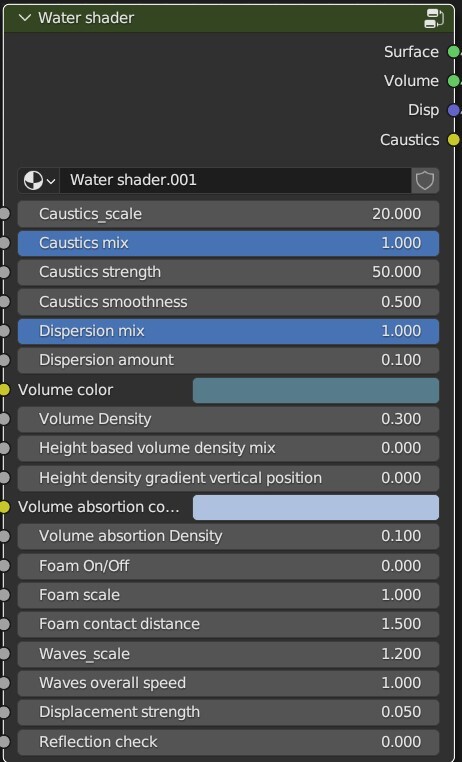Click the Foam On/Off value field
The width and height of the screenshot is (462, 762).
[x=228, y=566]
